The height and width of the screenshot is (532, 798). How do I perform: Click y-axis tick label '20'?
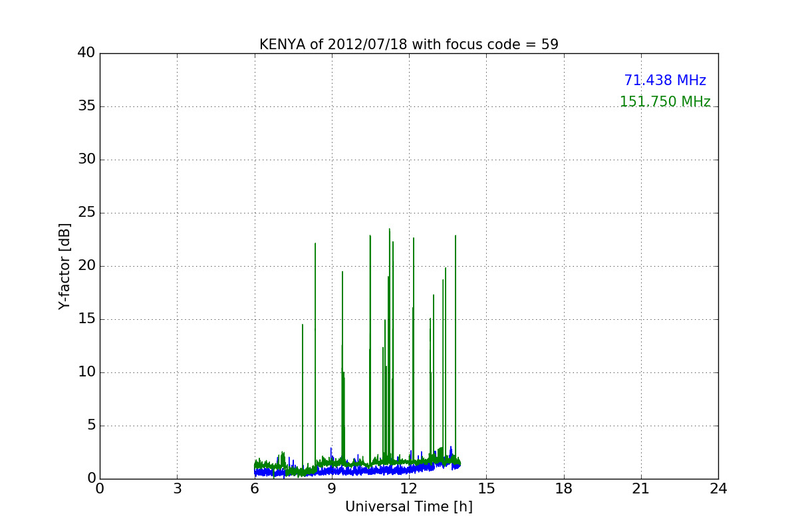(x=86, y=266)
